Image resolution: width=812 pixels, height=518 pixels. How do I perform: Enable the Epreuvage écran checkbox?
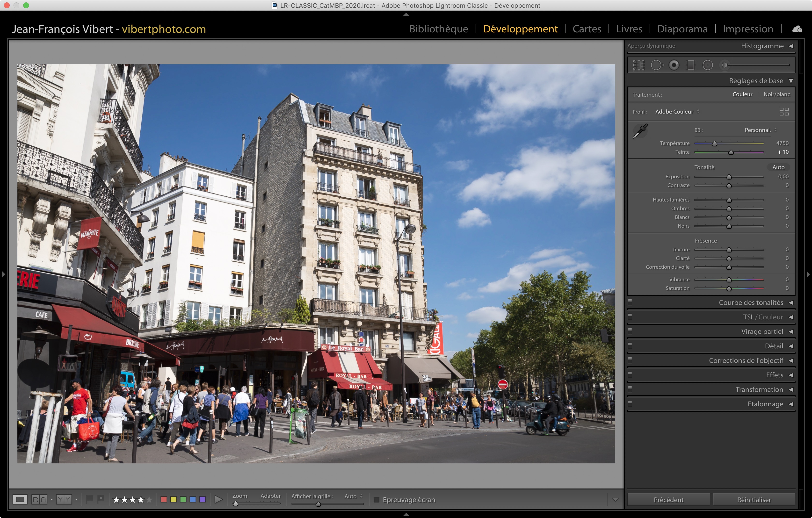377,499
